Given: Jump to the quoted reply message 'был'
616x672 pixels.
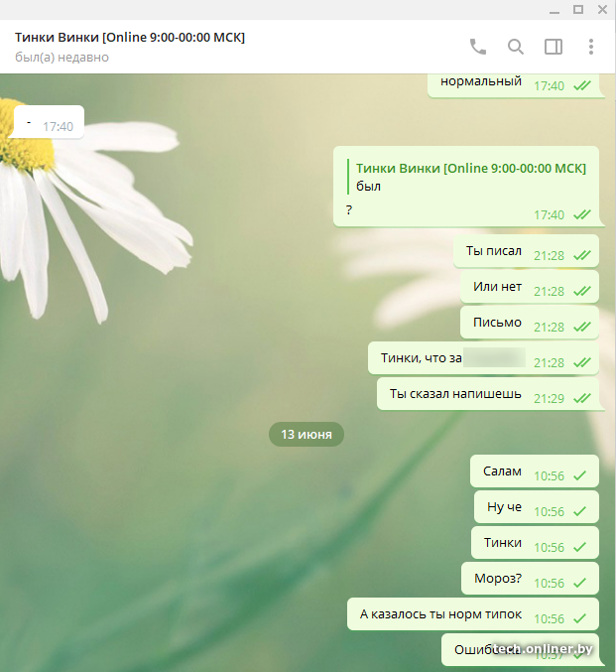Looking at the screenshot, I should 468,177.
